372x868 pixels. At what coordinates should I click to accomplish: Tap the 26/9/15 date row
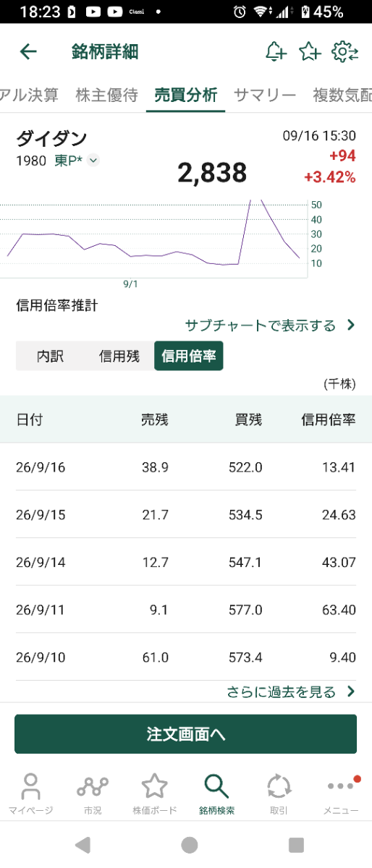tap(186, 514)
